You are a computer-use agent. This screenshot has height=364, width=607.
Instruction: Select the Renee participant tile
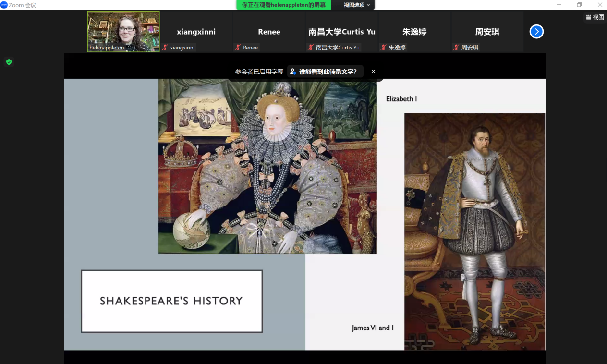[269, 31]
